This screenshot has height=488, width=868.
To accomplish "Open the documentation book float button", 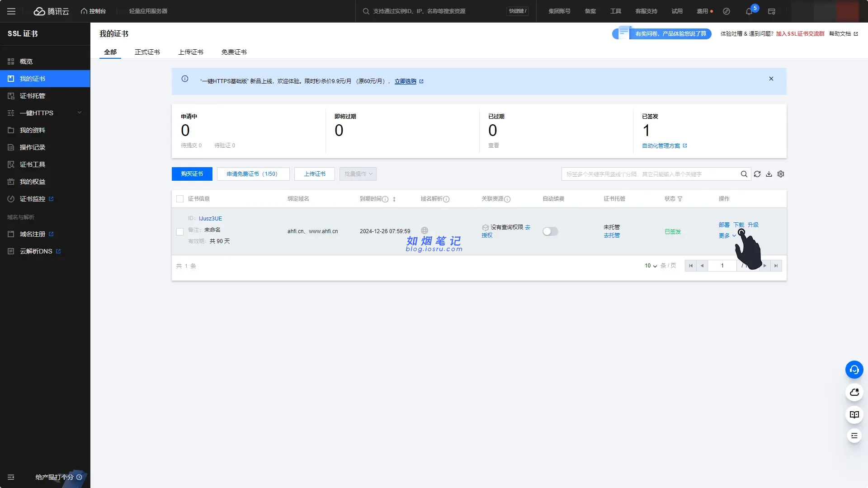I will (854, 414).
